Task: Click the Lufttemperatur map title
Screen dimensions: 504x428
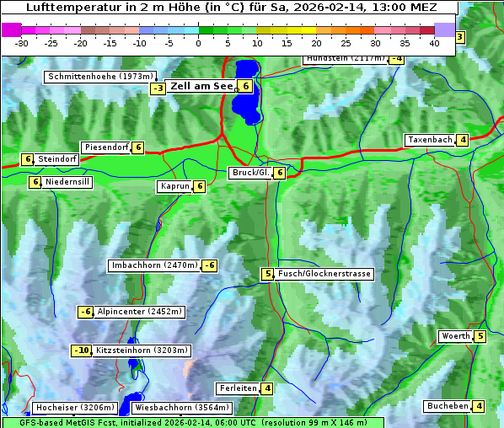Action: (x=231, y=7)
